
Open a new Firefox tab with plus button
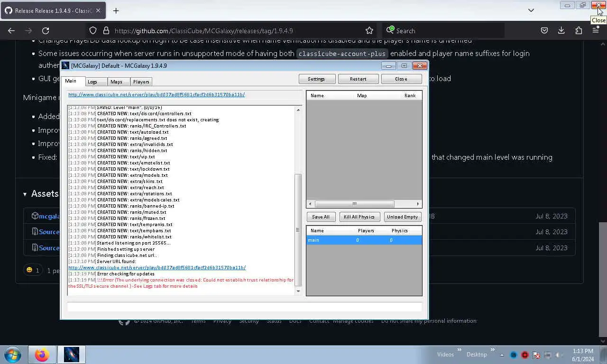[x=116, y=10]
